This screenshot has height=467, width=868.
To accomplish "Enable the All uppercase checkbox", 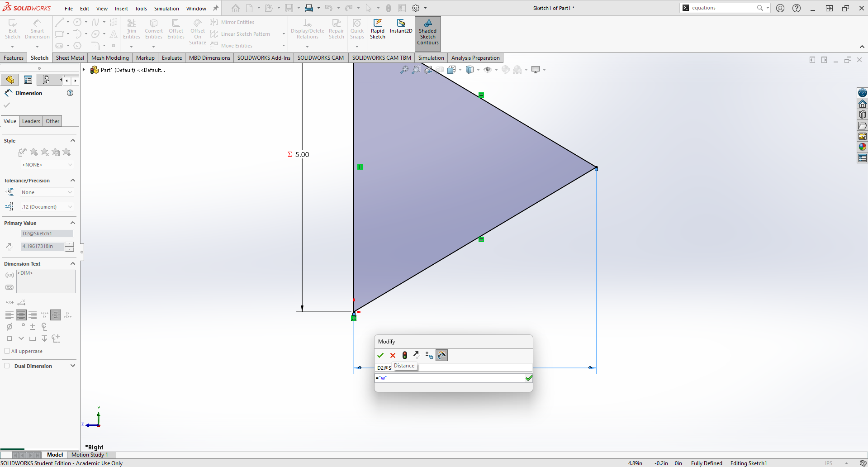I will (x=7, y=351).
